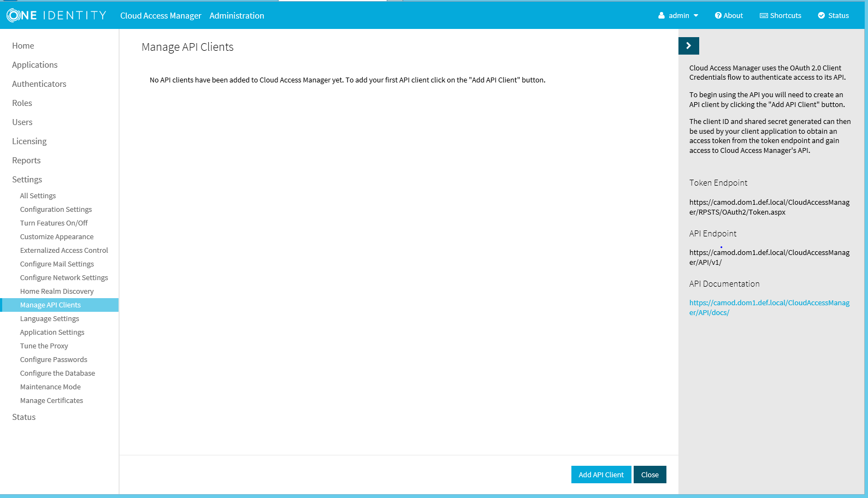
Task: Select Manage API Clients item
Action: click(59, 305)
